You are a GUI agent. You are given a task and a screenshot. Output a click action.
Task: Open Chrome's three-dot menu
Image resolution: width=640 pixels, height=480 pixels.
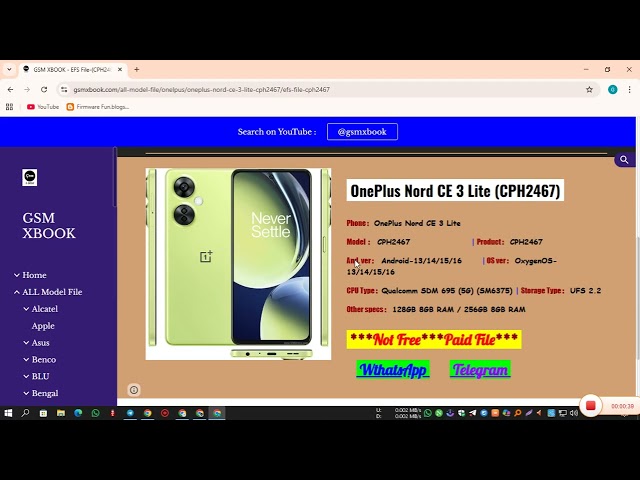click(629, 89)
